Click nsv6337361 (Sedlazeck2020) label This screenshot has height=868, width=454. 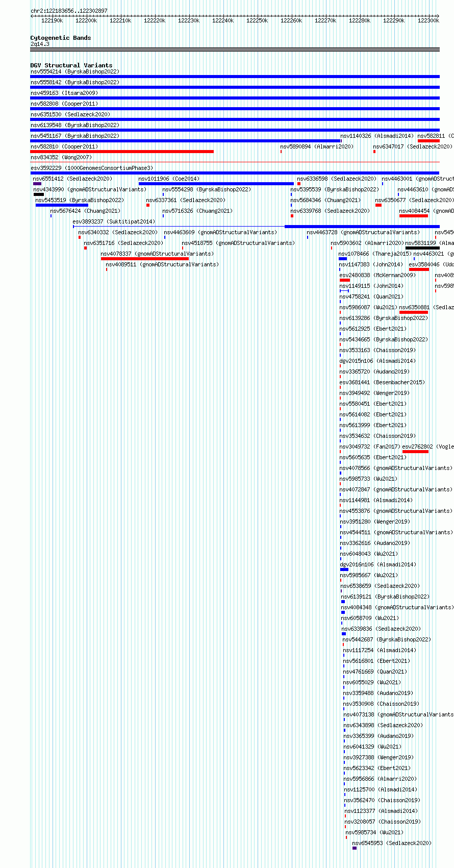click(186, 201)
